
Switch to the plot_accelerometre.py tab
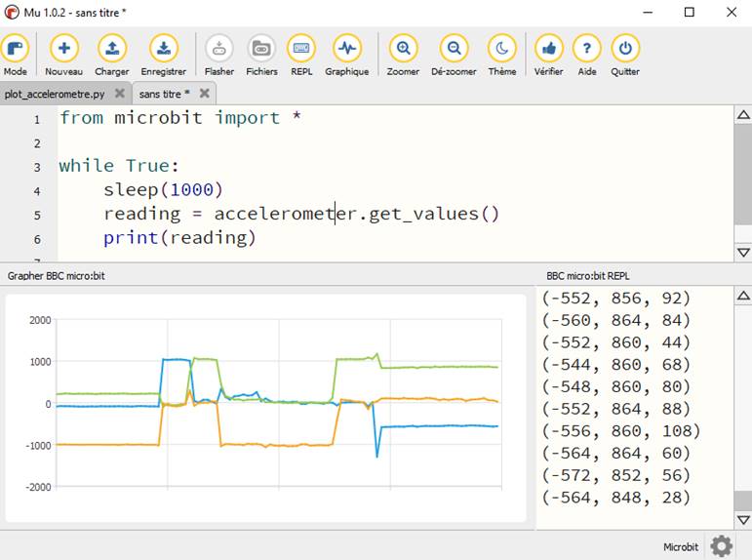[55, 94]
